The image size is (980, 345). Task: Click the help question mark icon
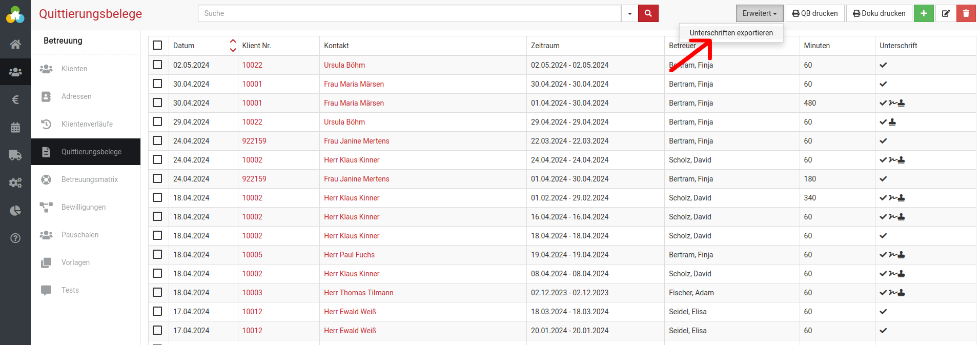(15, 238)
